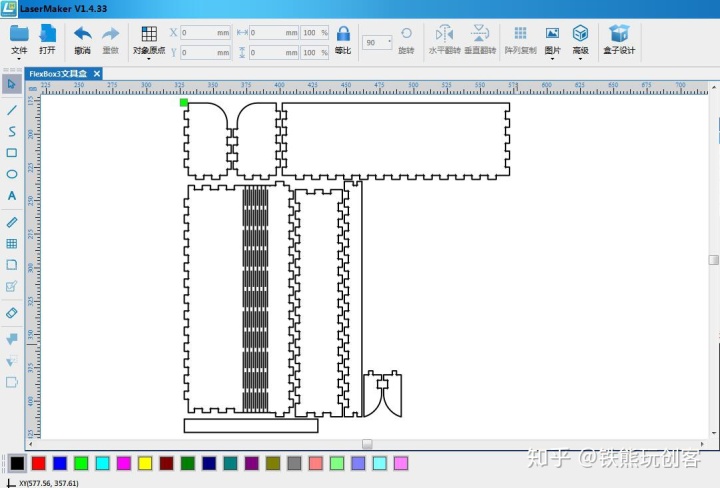Pick the gray color swatch
The height and width of the screenshot is (488, 720).
point(294,463)
